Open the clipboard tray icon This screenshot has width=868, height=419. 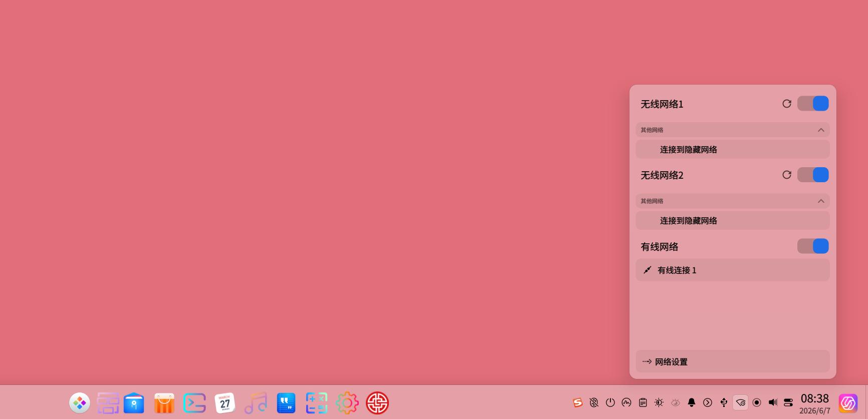(x=643, y=402)
